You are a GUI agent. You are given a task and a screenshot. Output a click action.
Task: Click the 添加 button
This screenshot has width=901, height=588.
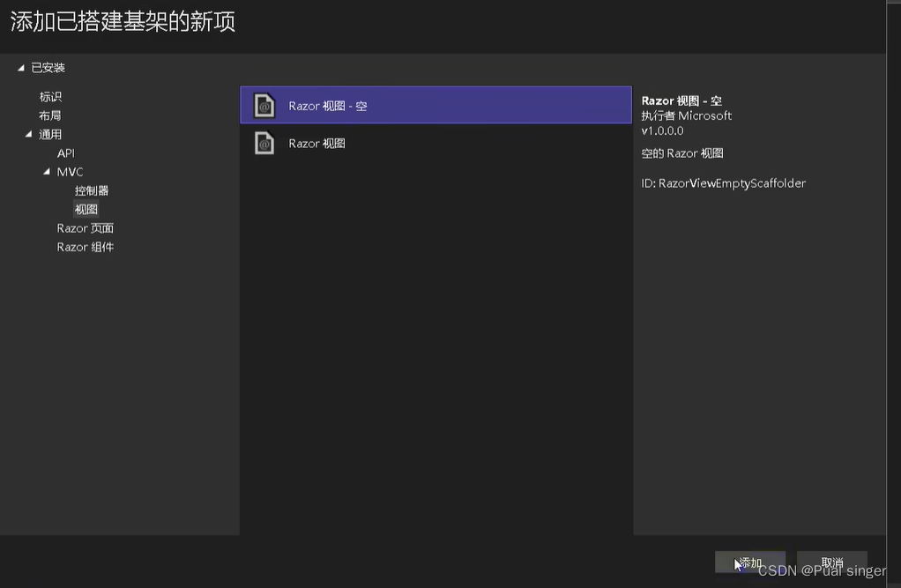pyautogui.click(x=750, y=562)
